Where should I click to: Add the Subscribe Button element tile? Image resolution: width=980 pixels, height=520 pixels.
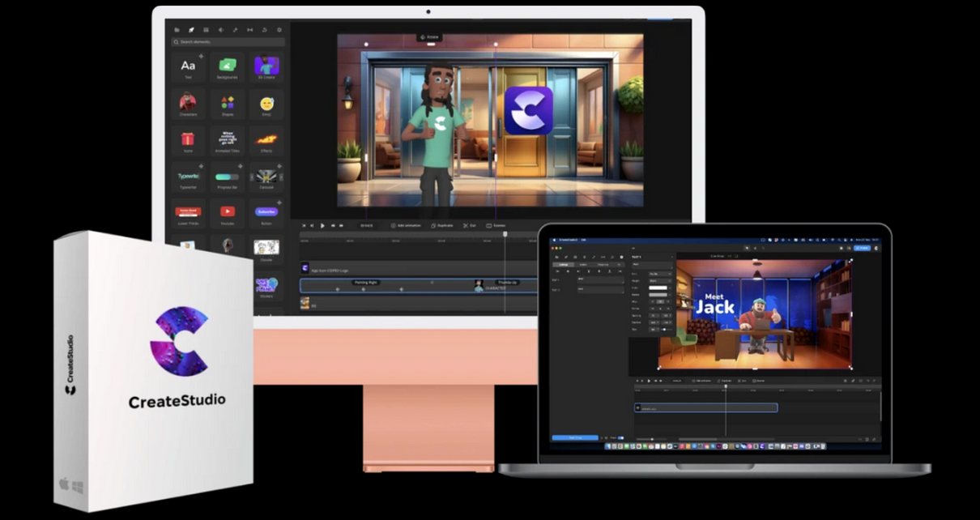point(266,213)
